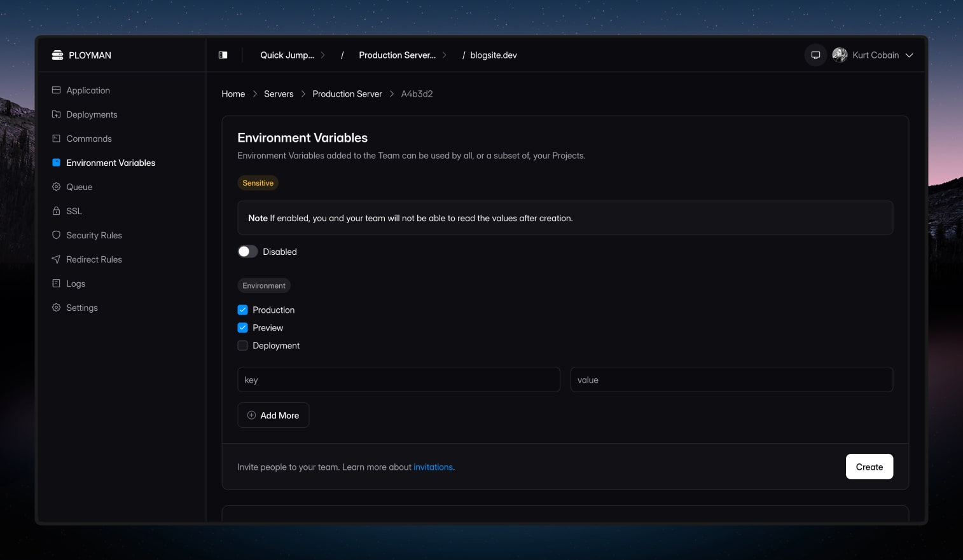Enable the Sensitive toggle switch
Screen dimensions: 963x560
[247, 252]
